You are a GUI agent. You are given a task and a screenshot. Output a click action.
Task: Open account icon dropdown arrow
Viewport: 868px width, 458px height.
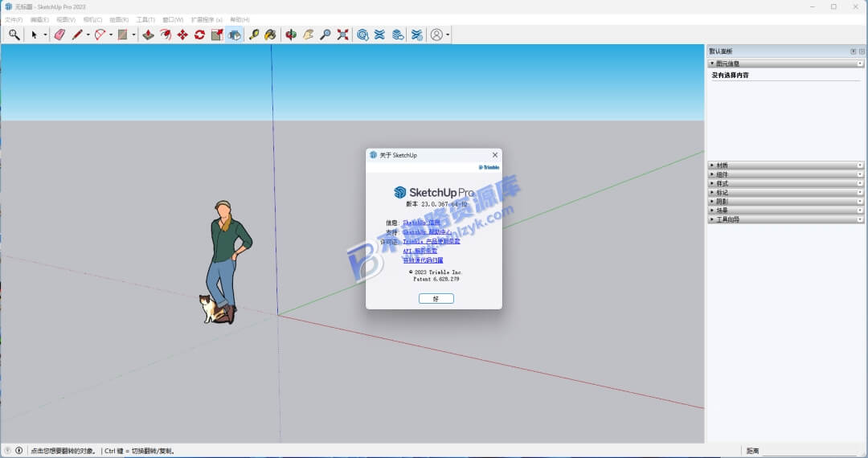pyautogui.click(x=448, y=35)
